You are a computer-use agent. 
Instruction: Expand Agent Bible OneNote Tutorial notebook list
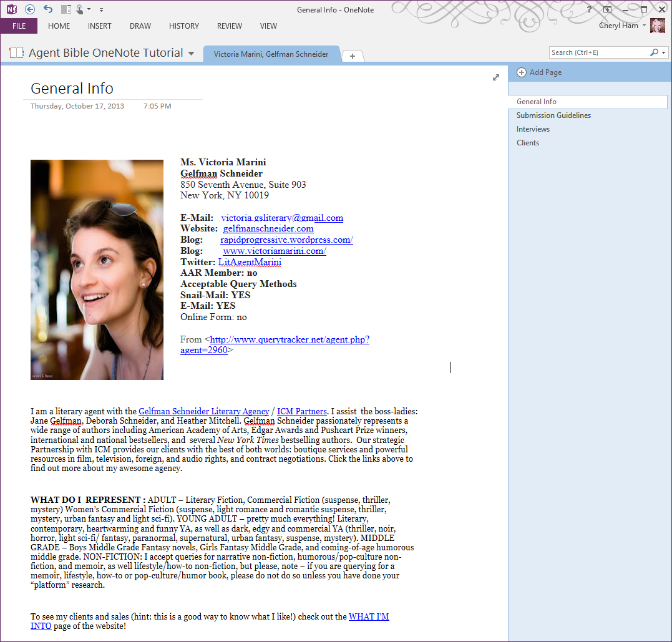(191, 54)
